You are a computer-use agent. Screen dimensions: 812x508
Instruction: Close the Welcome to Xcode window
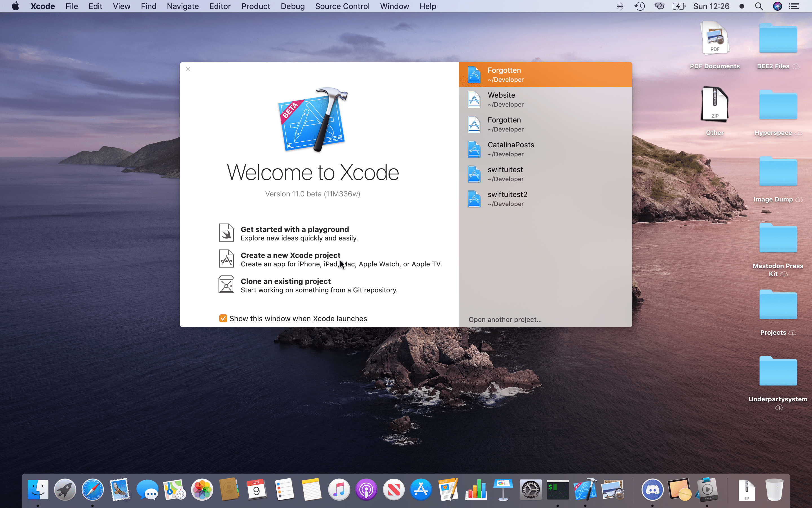coord(188,69)
